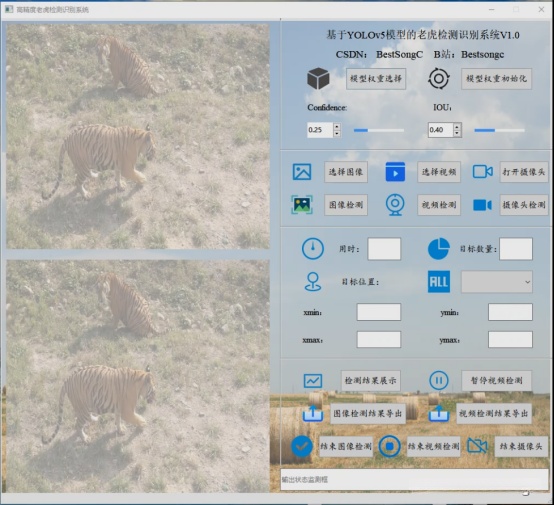Image resolution: width=554 pixels, height=505 pixels.
Task: Click the crossed-out camera icon
Action: 477,446
